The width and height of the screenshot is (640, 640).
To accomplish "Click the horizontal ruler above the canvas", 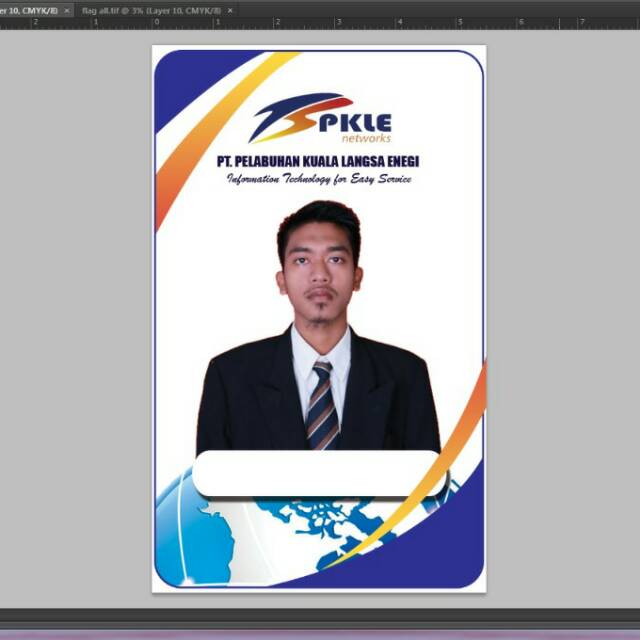I will pyautogui.click(x=400, y=22).
